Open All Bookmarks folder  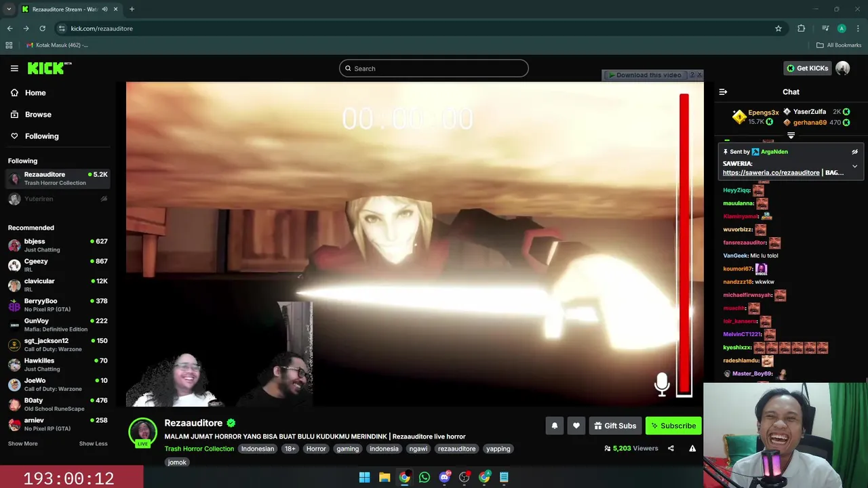point(839,45)
